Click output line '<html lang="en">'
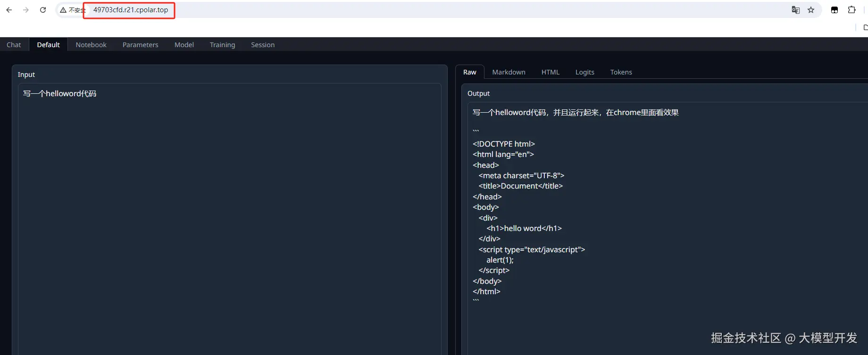The height and width of the screenshot is (355, 868). (x=503, y=154)
